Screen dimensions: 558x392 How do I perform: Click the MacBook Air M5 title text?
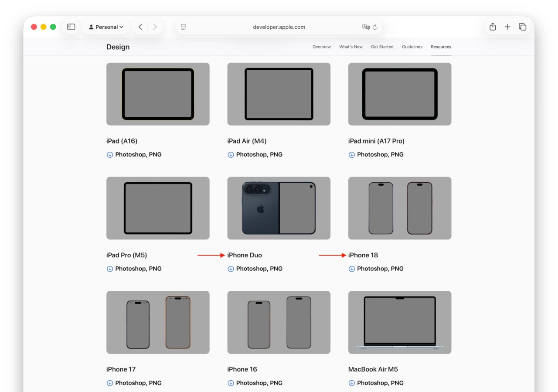point(373,370)
